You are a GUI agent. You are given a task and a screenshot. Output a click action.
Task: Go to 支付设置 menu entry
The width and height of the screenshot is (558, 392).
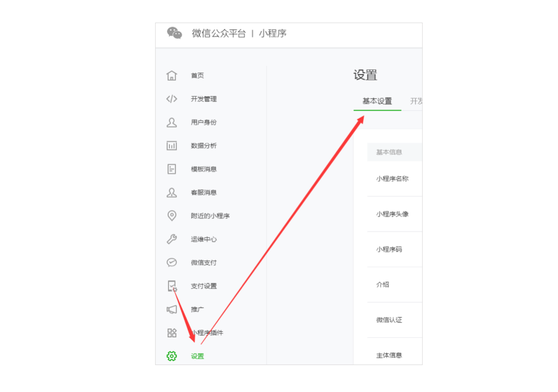(203, 286)
